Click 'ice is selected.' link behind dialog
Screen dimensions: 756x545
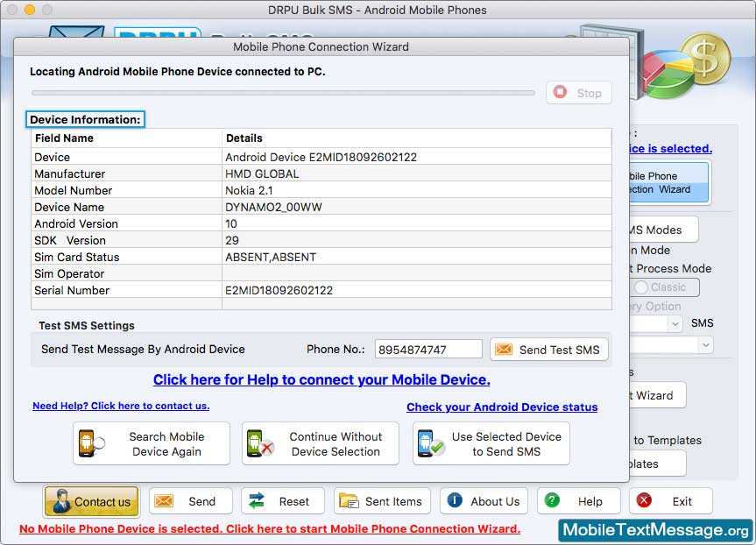pyautogui.click(x=671, y=149)
